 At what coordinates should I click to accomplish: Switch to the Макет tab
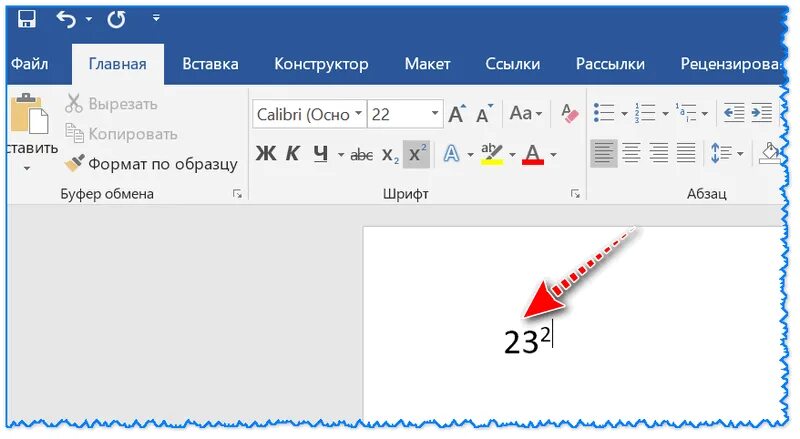[x=427, y=64]
